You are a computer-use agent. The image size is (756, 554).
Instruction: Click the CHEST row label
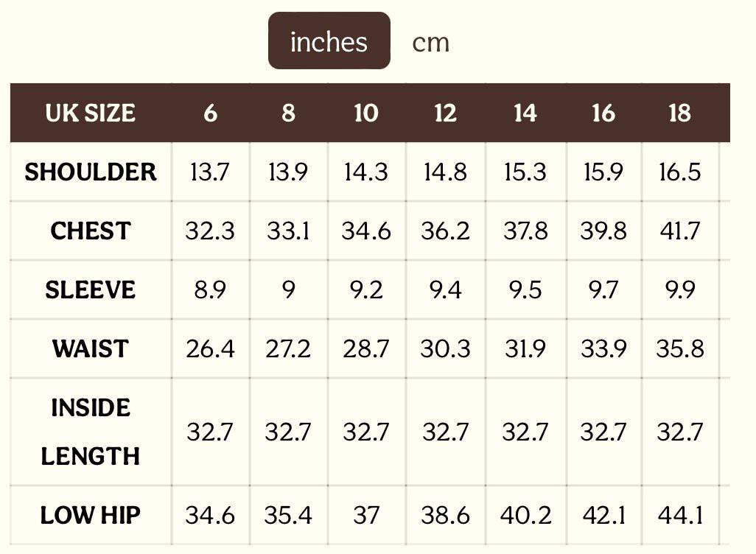click(x=90, y=231)
